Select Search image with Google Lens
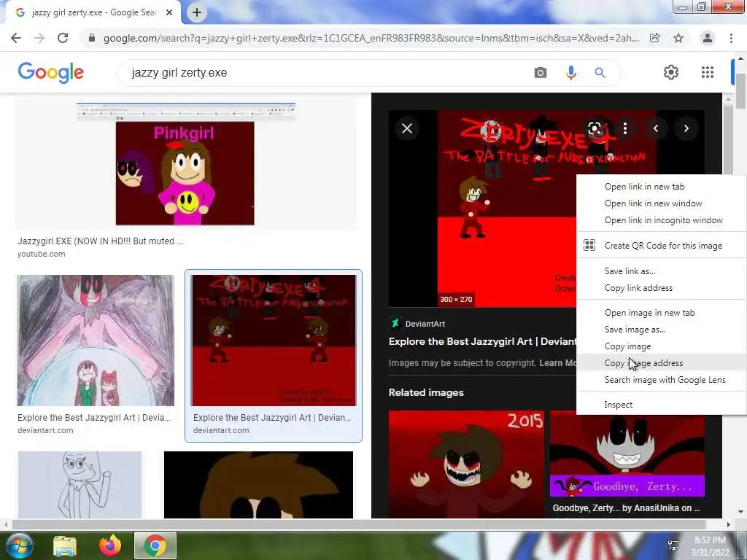 pos(661,380)
